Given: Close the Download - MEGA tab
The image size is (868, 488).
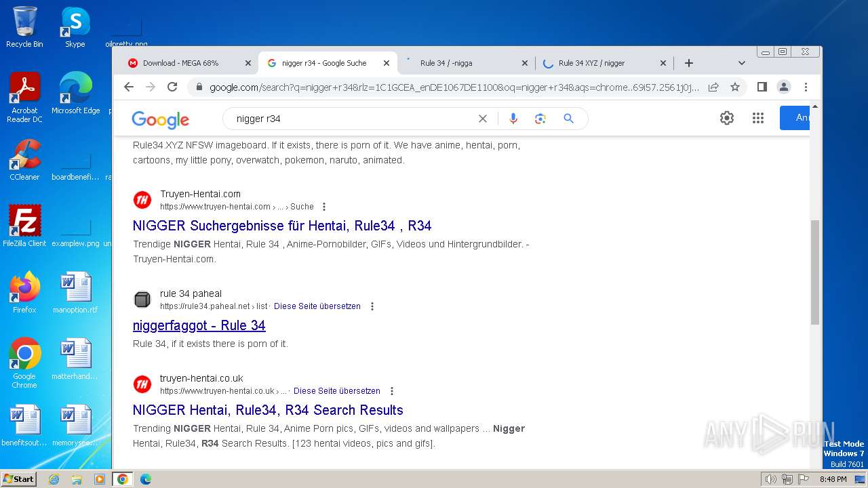Looking at the screenshot, I should click(248, 63).
